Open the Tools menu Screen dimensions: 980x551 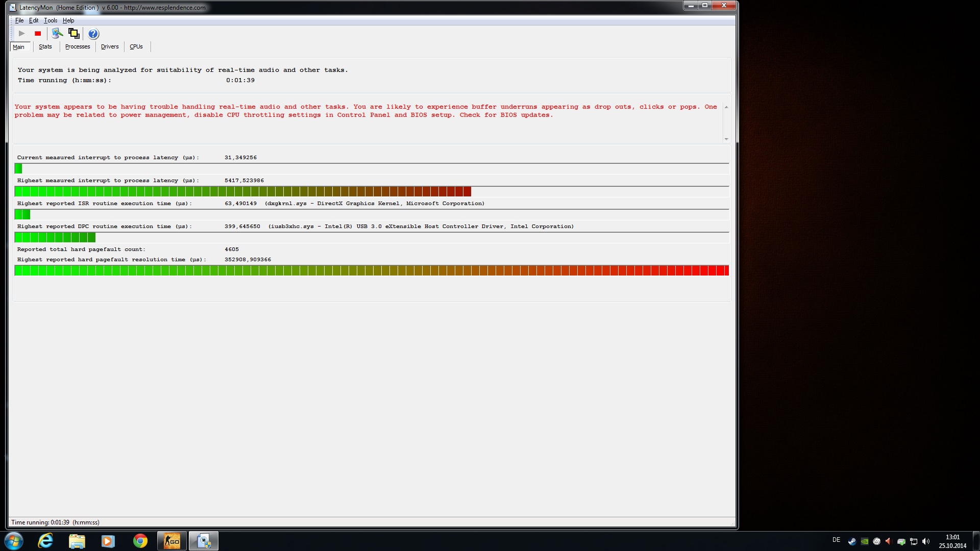pos(50,20)
